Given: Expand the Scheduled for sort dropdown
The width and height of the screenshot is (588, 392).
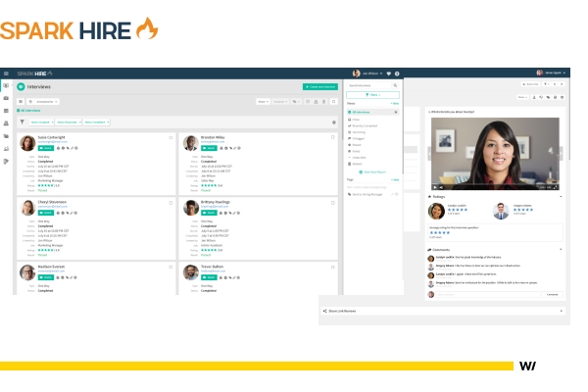Looking at the screenshot, I should (x=45, y=101).
